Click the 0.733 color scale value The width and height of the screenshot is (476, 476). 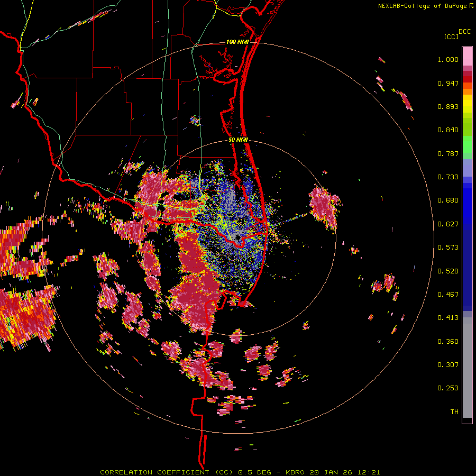click(x=448, y=177)
